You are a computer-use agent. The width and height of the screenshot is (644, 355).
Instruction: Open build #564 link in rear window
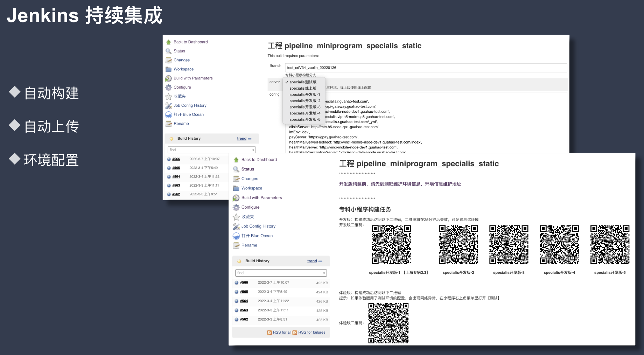(176, 177)
